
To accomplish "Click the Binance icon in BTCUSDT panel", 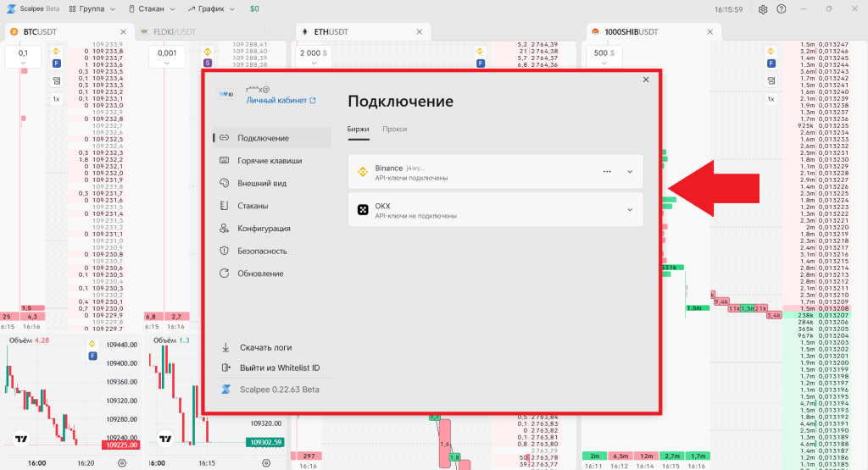I will tap(56, 52).
